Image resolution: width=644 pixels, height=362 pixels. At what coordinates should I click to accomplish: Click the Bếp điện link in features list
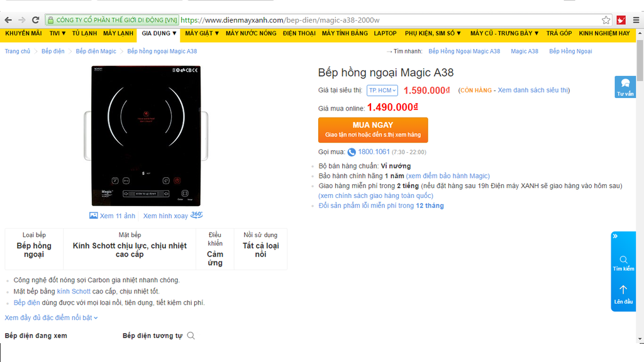26,302
